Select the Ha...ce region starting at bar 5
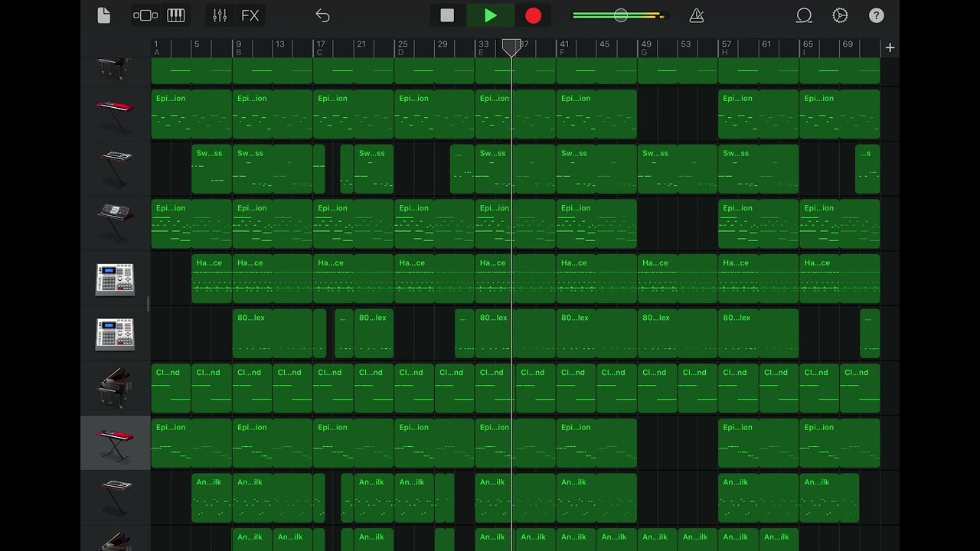The width and height of the screenshot is (980, 551). click(x=211, y=279)
